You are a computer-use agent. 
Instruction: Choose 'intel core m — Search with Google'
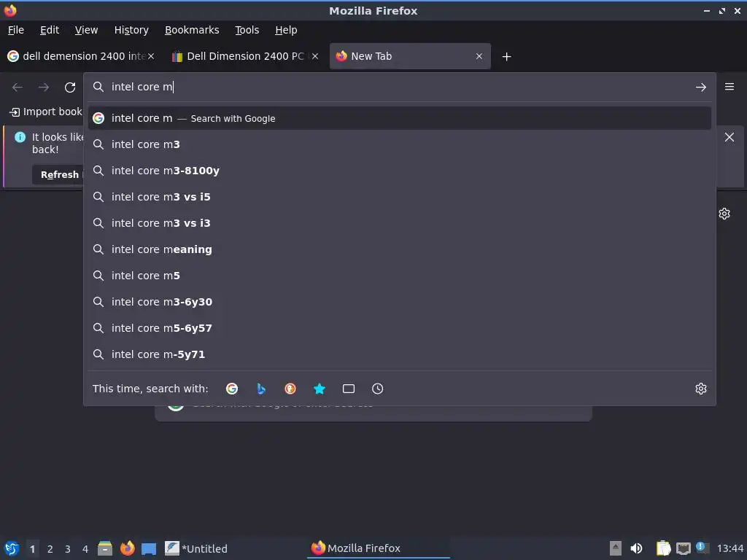[x=399, y=118]
